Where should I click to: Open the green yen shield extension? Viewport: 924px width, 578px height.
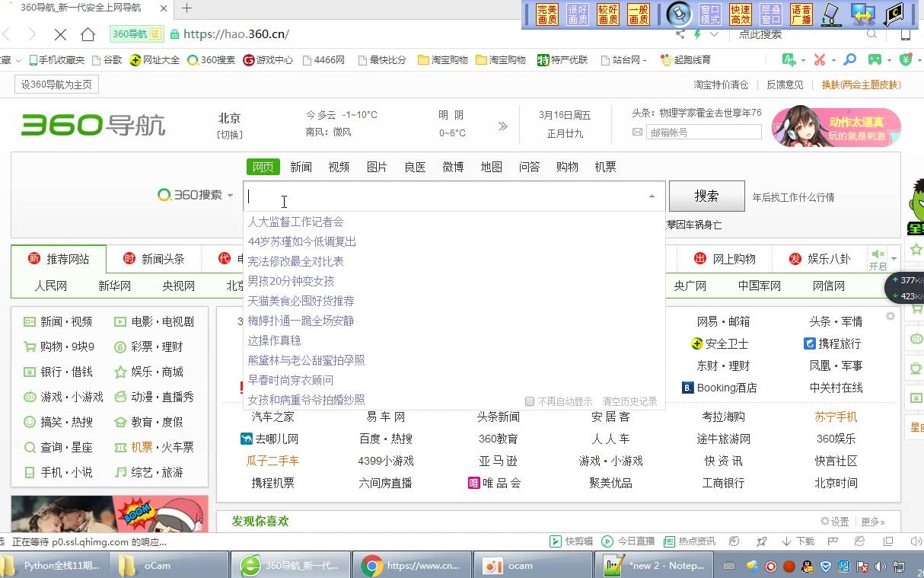pyautogui.click(x=906, y=59)
